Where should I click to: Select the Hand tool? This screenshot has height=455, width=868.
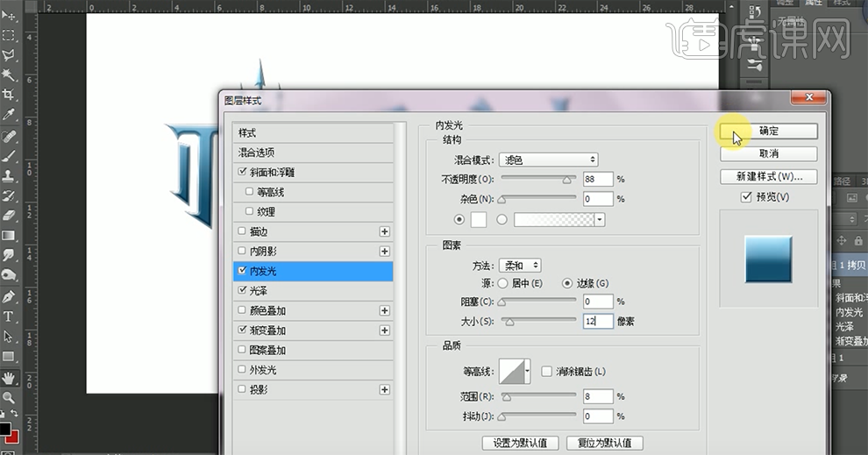click(8, 379)
